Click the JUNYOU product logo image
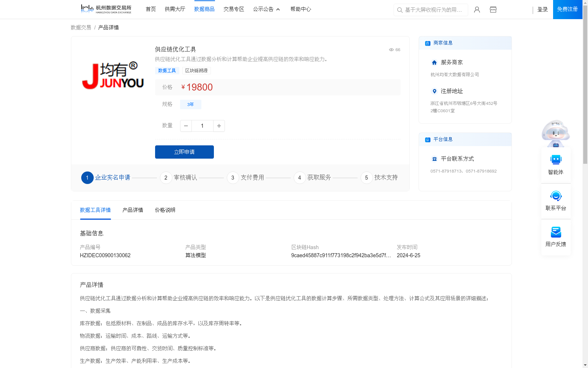Viewport: 588px width, 368px height. 113,75
